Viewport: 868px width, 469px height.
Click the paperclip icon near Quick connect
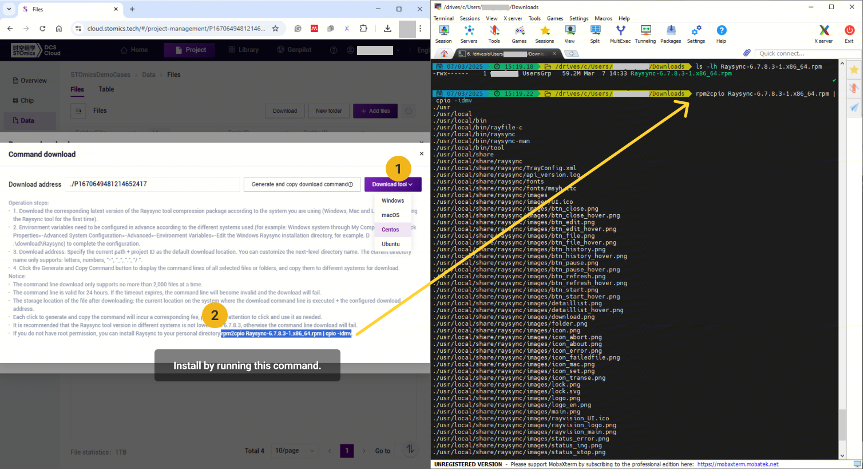coord(747,53)
